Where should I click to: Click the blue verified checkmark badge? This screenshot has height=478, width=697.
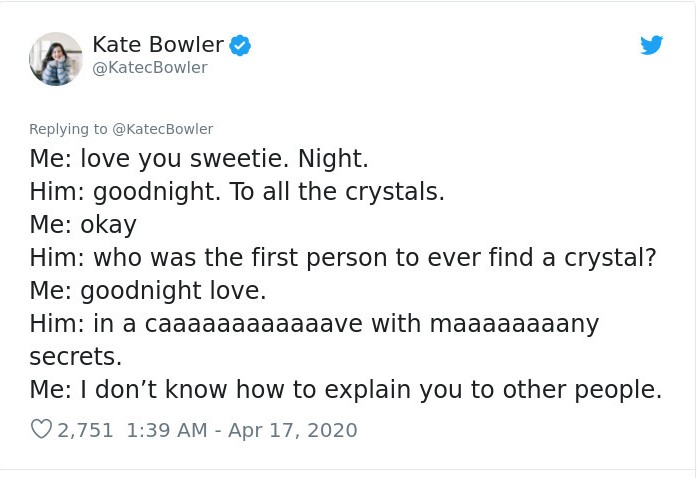[240, 44]
